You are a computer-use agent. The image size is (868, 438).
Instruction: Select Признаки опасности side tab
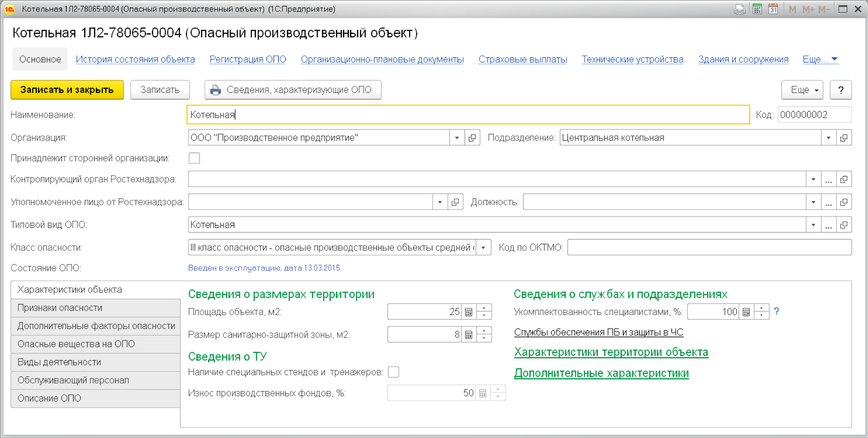[95, 308]
